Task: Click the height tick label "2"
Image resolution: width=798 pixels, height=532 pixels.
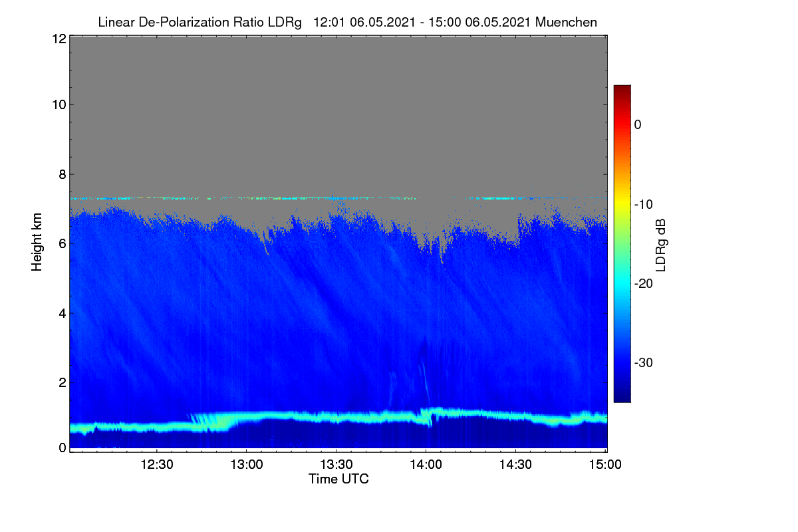Action: coord(61,382)
